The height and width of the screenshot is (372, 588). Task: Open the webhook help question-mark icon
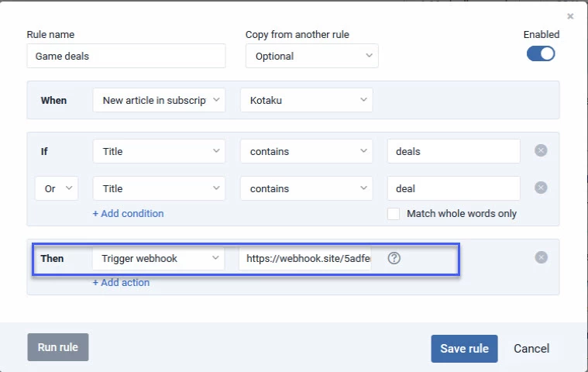click(394, 258)
